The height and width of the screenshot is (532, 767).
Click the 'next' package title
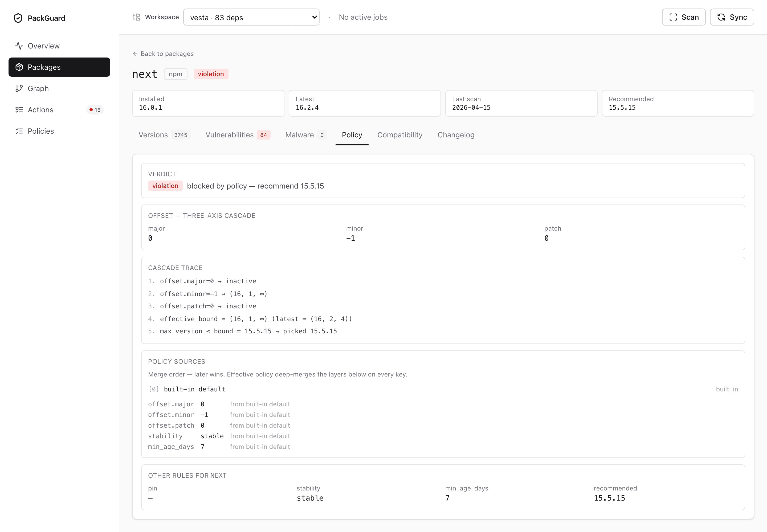coord(145,74)
